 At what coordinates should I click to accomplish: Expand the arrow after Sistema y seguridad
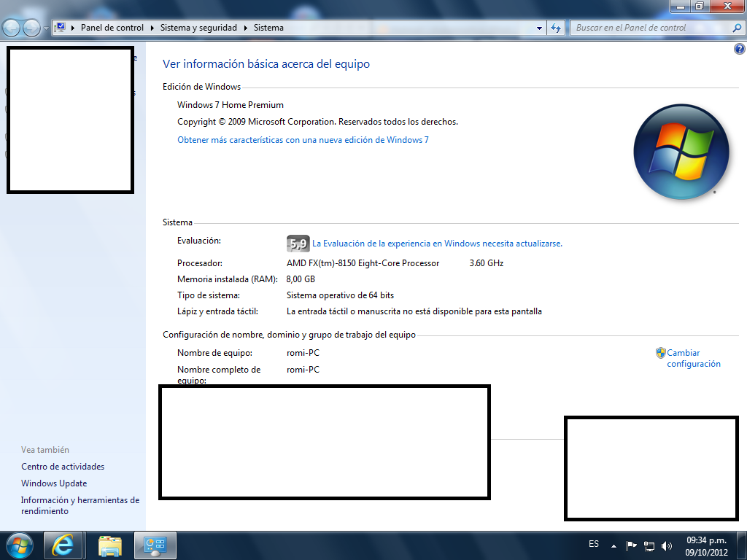[x=246, y=28]
